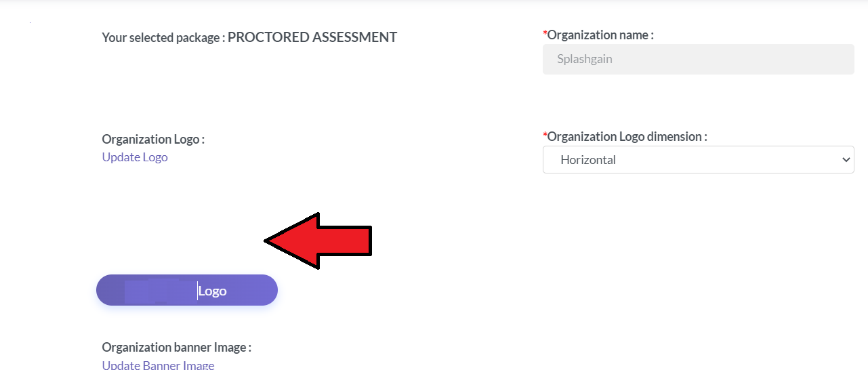Click the Organization Logo label

click(x=153, y=139)
